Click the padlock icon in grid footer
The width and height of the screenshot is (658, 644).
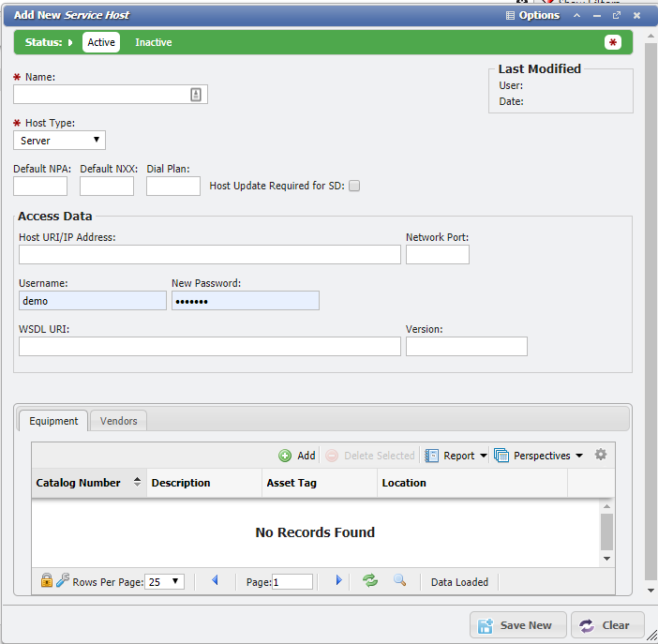(x=46, y=581)
